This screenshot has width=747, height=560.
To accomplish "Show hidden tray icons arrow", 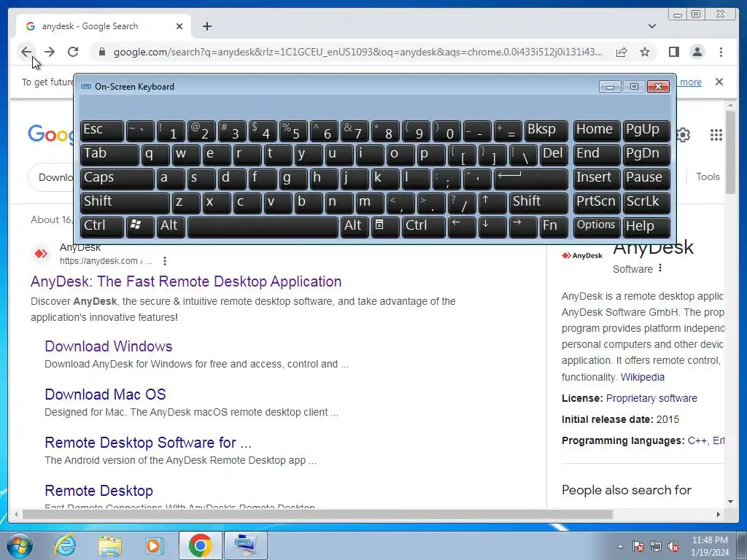I will click(x=620, y=546).
